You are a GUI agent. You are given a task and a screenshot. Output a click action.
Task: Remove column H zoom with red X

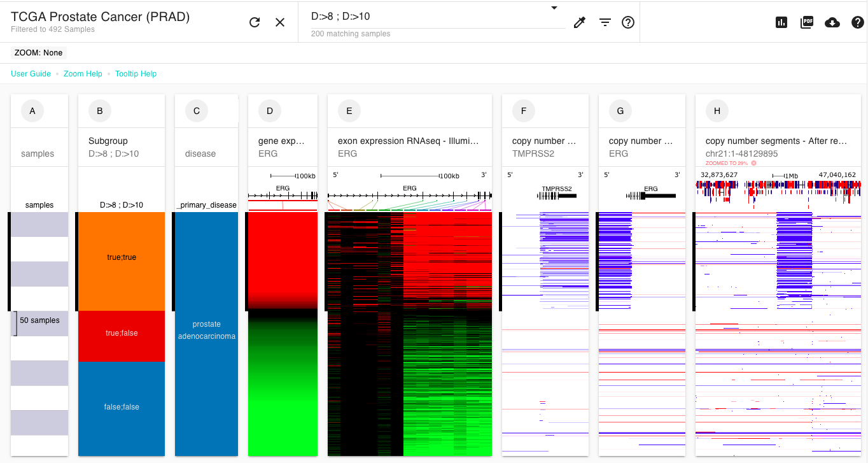coord(753,163)
